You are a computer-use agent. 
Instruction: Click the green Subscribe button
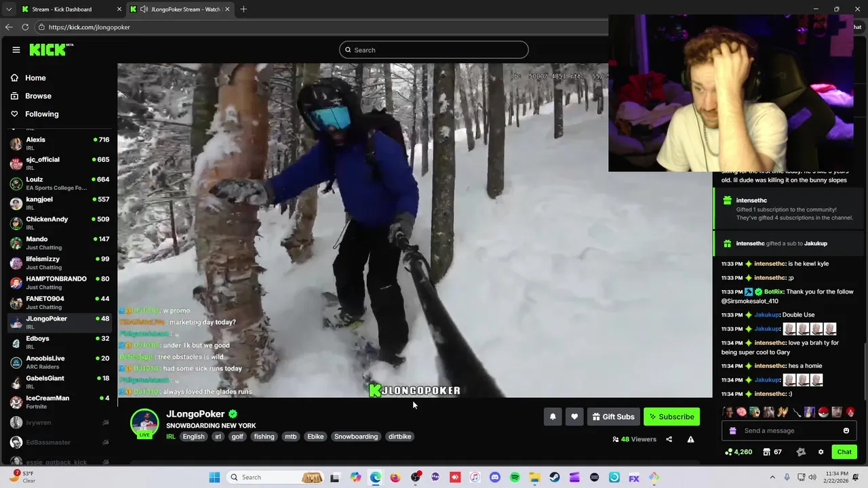(671, 417)
